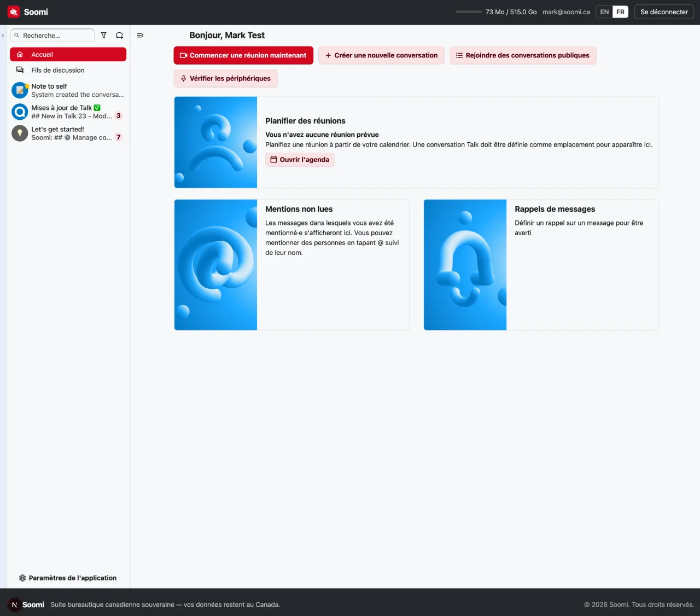Screen dimensions: 700x616
Task: Switch the language to EN
Action: tap(604, 12)
